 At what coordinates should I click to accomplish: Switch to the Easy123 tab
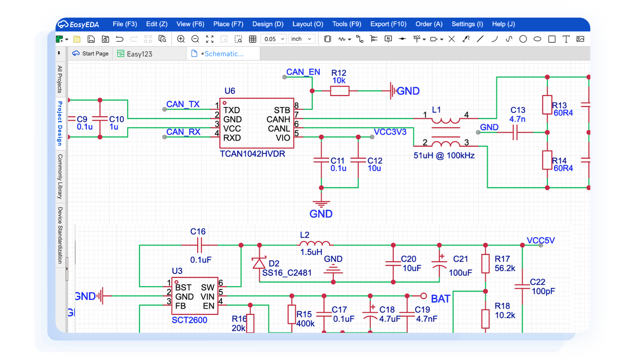(x=135, y=54)
